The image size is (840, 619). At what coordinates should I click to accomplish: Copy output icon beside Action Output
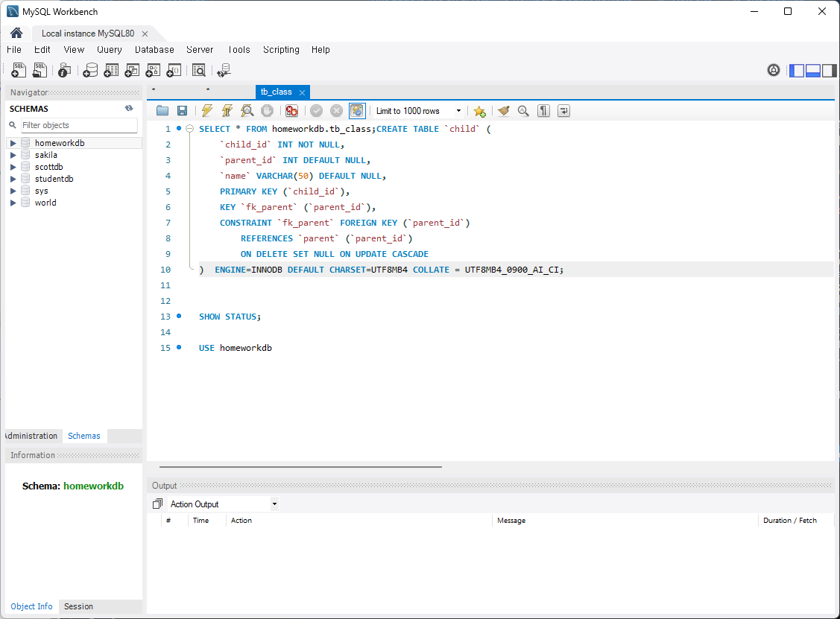157,504
